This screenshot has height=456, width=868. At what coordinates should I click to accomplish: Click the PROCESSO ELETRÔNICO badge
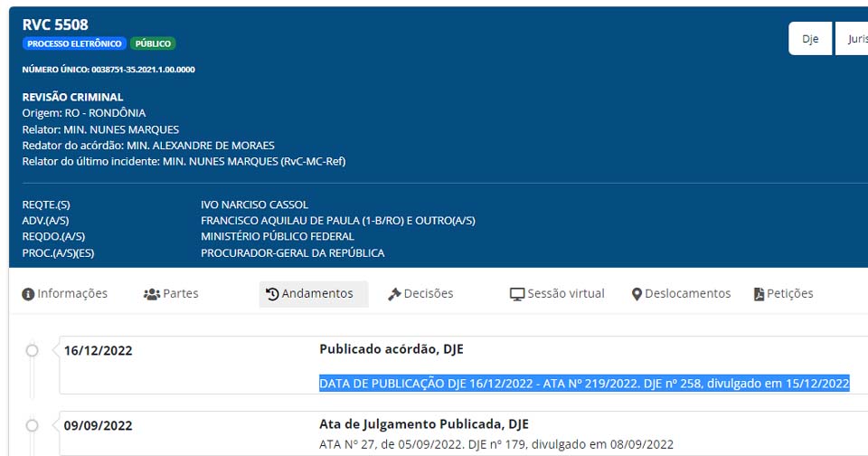point(73,43)
